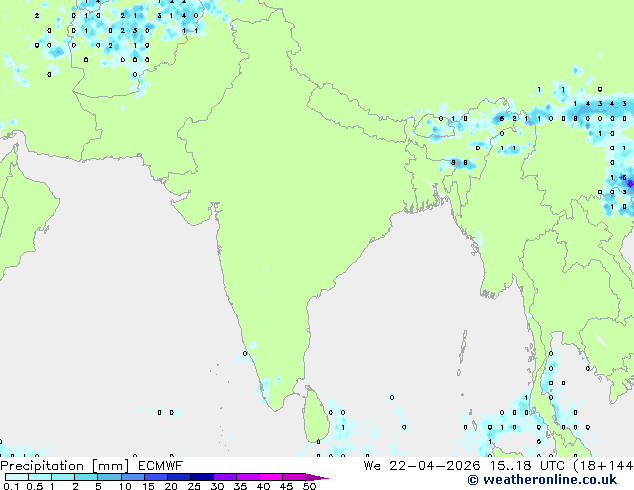
Task: Select the 2–5 mm legend swatch
Action: tap(86, 477)
